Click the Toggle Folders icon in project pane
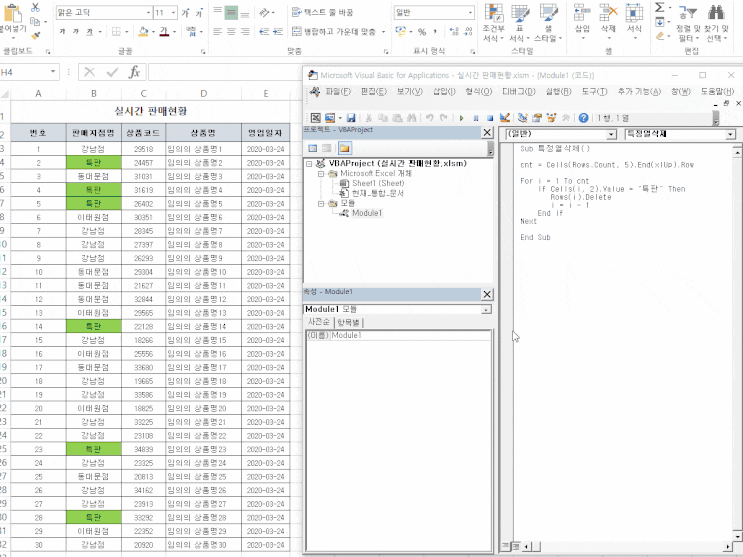 (x=344, y=148)
